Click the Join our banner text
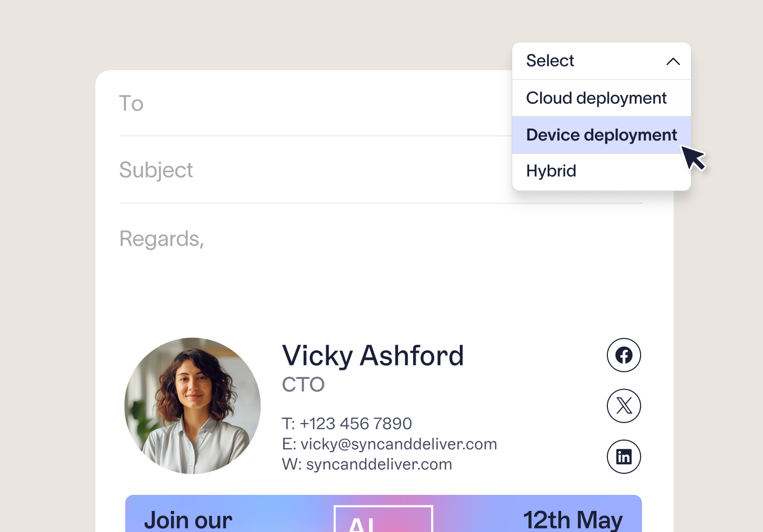Screen dimensions: 763x532 click(x=188, y=520)
